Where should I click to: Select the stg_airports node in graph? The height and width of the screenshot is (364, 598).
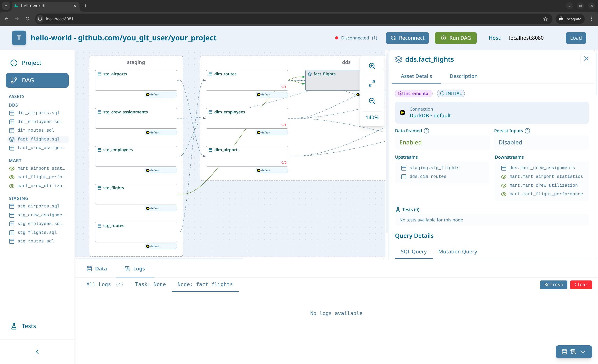coord(136,80)
